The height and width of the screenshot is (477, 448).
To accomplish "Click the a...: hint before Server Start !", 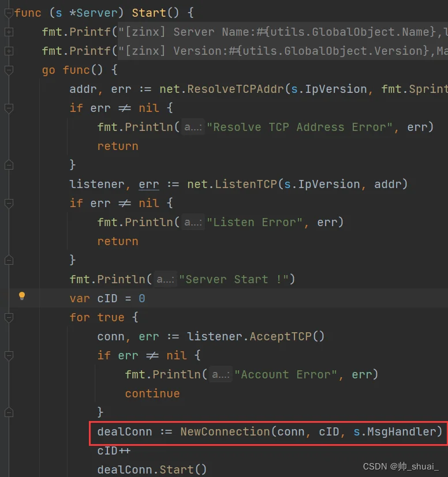I will click(165, 279).
